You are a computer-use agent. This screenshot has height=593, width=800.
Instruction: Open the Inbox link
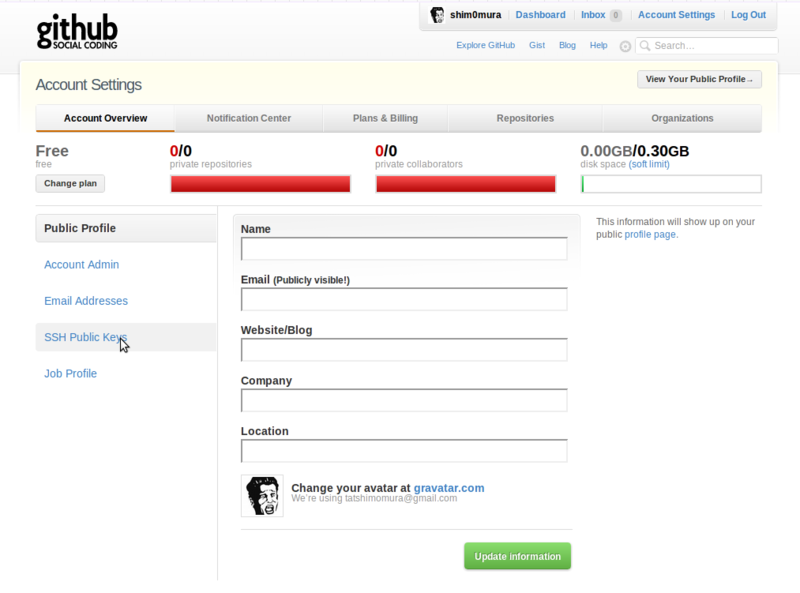pyautogui.click(x=593, y=15)
